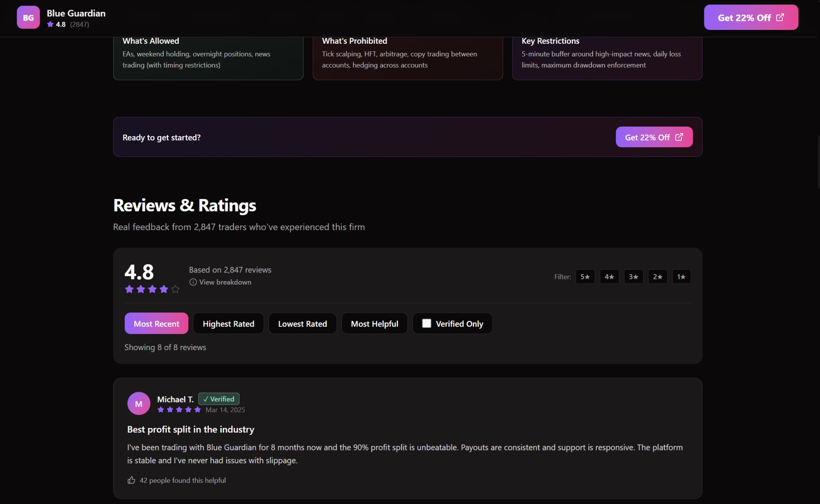Click the BG logo icon in header

click(28, 17)
